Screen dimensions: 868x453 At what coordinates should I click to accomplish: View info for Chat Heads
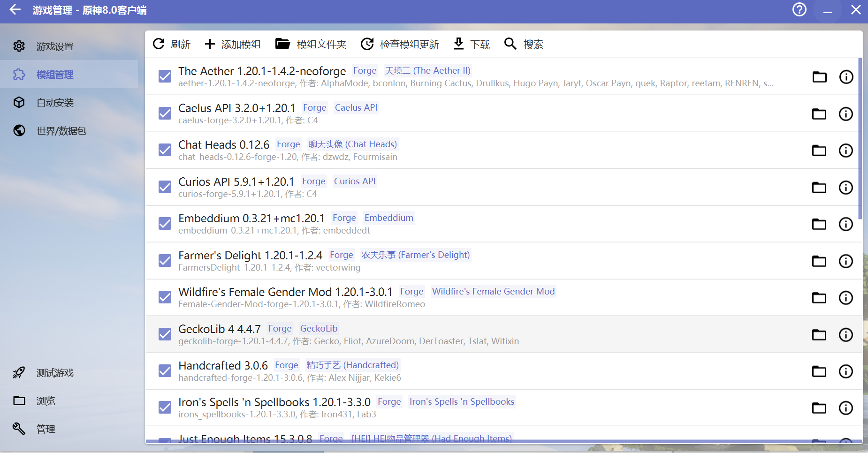coord(846,150)
